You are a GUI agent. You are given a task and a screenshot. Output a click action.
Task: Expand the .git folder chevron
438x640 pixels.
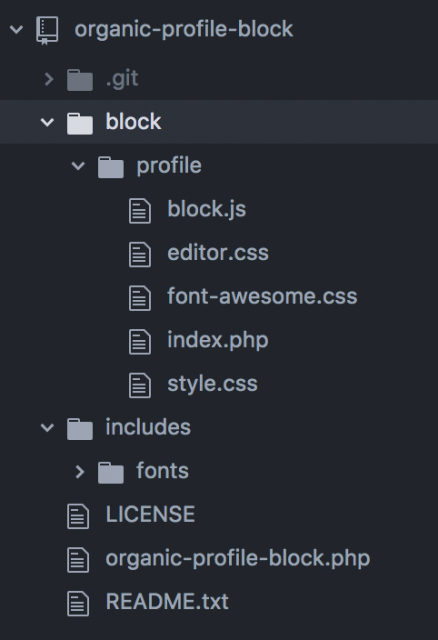click(x=49, y=79)
